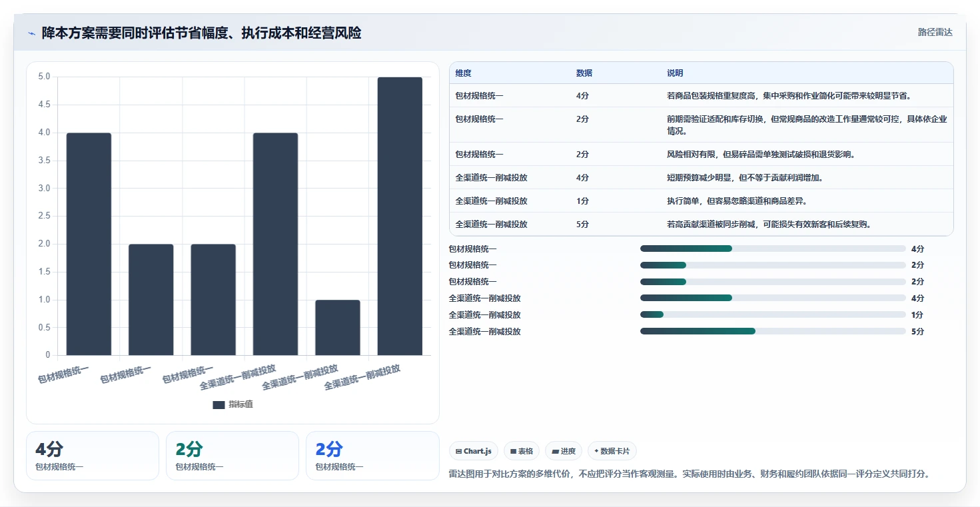Click the 路径雷达 label in the header
The width and height of the screenshot is (980, 507).
[935, 32]
